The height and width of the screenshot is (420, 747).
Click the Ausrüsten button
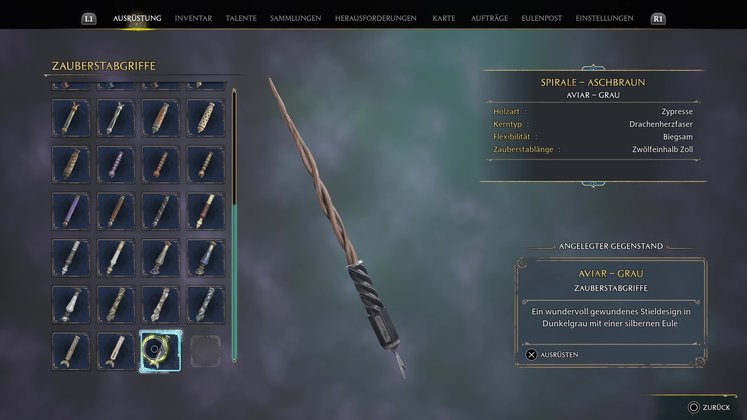point(552,355)
